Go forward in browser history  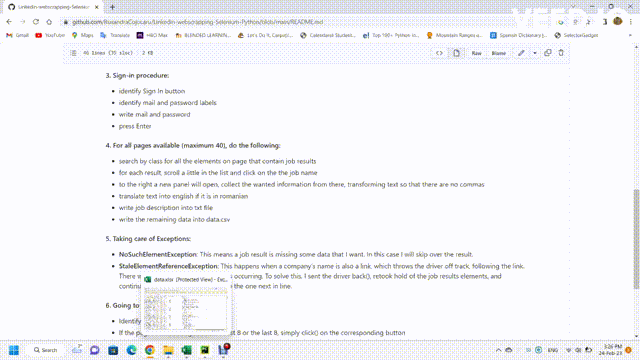click(22, 22)
